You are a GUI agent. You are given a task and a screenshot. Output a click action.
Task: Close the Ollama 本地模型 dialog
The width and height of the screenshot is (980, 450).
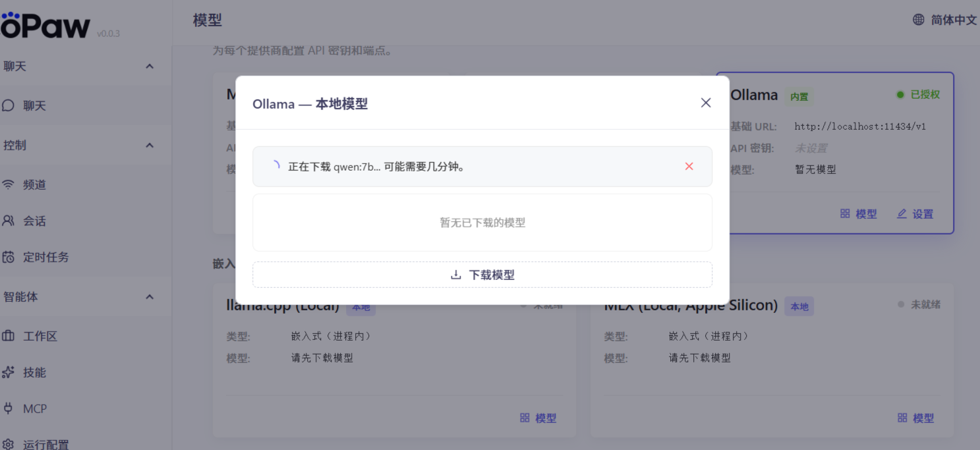(x=706, y=103)
